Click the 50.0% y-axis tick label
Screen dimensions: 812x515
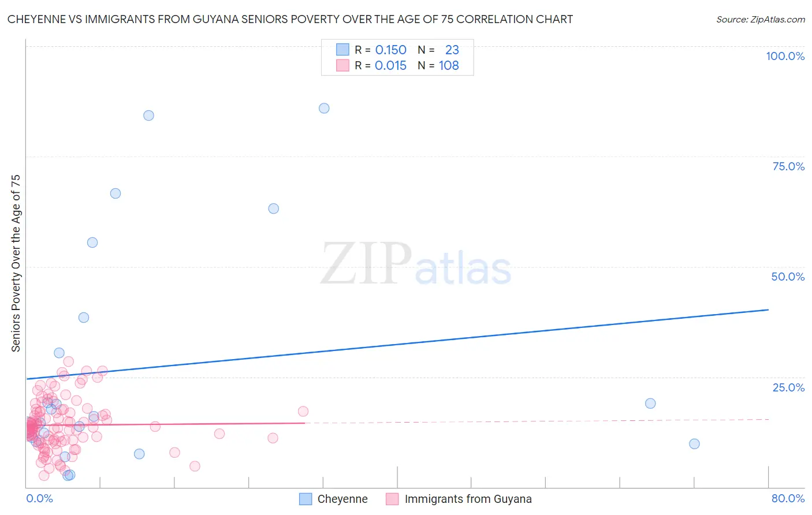(788, 277)
